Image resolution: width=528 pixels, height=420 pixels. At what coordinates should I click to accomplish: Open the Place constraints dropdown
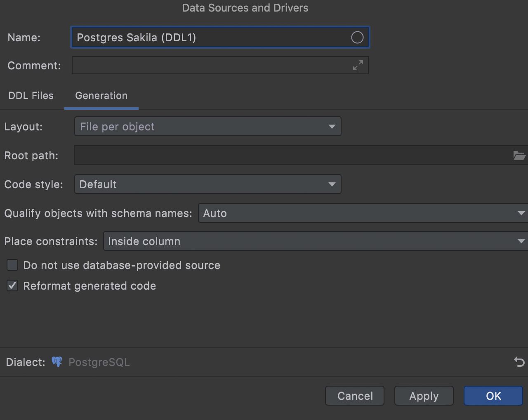[315, 241]
